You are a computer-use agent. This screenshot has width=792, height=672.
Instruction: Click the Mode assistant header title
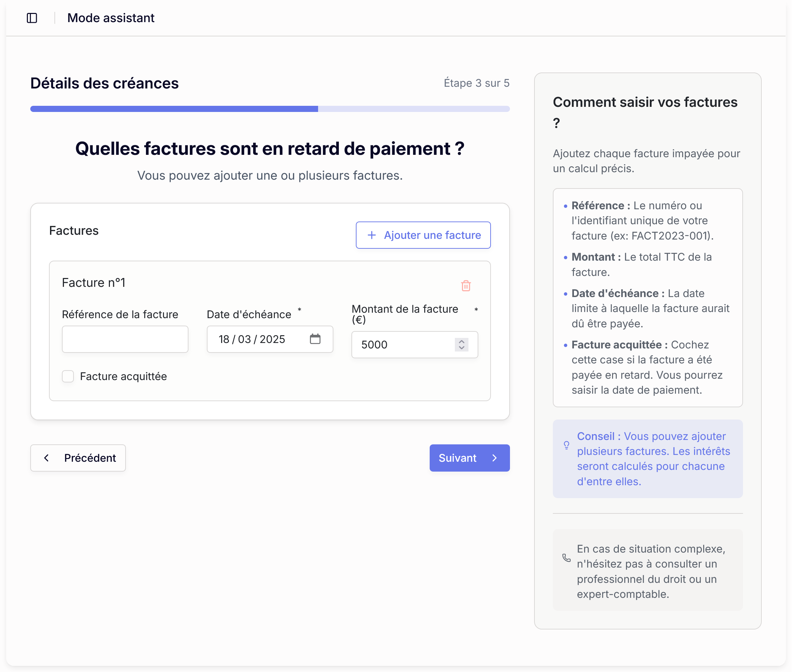[x=111, y=18]
